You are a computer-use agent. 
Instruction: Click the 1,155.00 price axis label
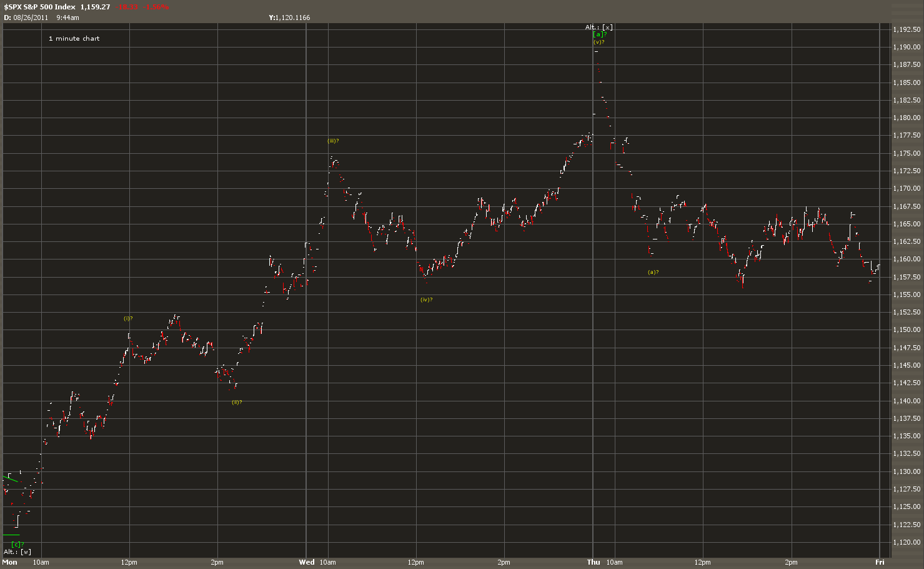pyautogui.click(x=907, y=295)
